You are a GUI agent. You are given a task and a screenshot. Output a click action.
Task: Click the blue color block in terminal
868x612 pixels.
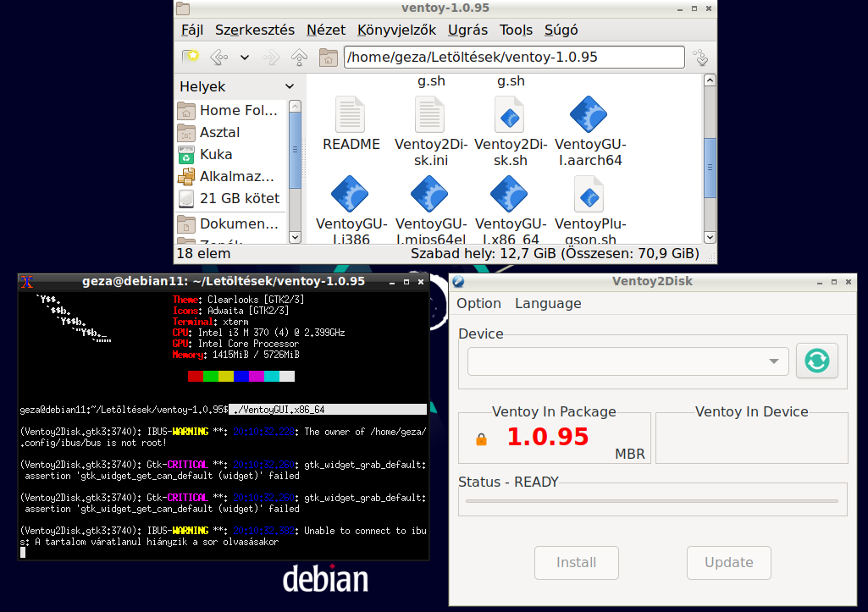coord(241,377)
